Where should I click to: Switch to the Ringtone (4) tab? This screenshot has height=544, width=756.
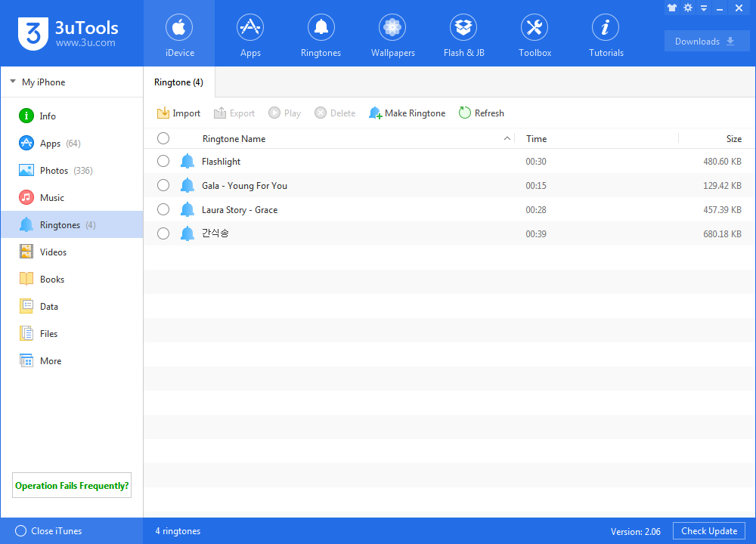[x=179, y=82]
